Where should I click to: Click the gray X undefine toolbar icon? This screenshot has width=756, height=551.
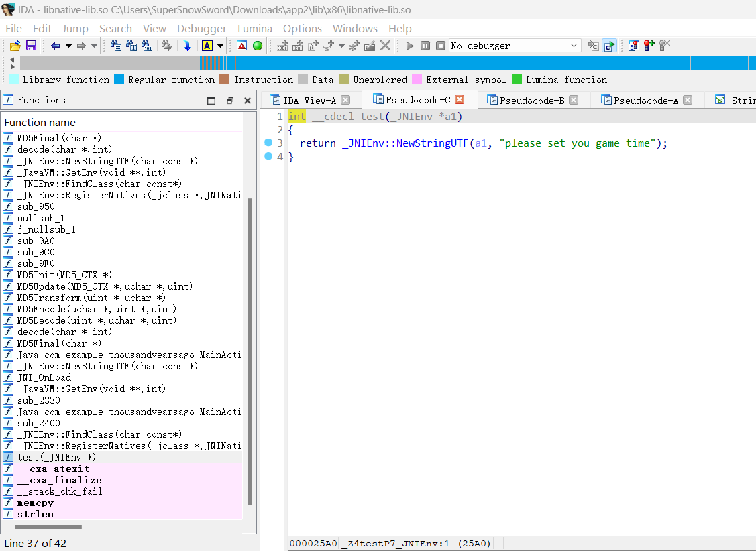coord(385,46)
